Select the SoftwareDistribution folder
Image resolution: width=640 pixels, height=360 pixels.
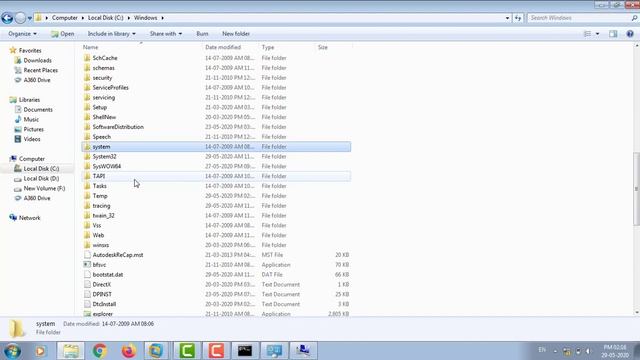click(x=118, y=127)
